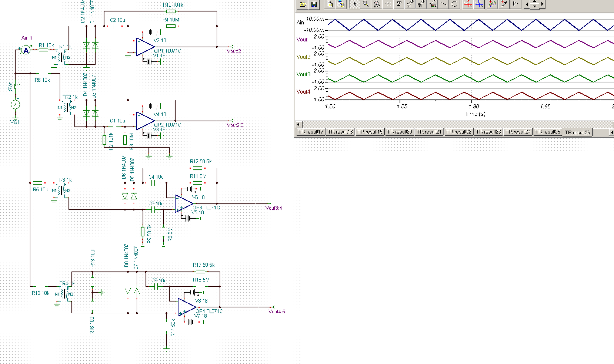Click the horizontal scrollbar left arrow

click(x=299, y=124)
